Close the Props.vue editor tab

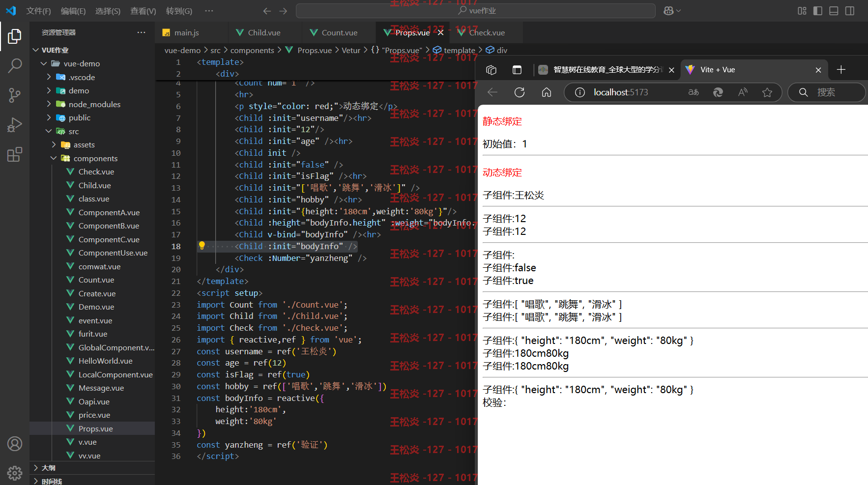440,32
